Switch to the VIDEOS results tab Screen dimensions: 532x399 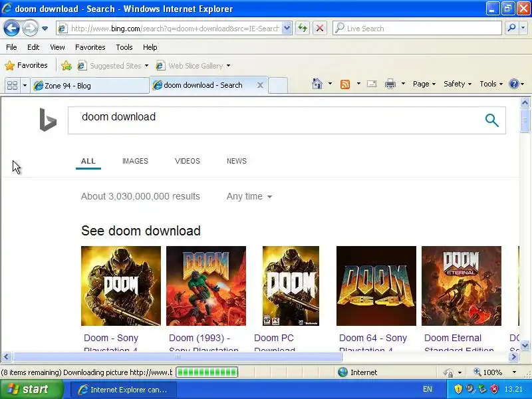(x=188, y=161)
